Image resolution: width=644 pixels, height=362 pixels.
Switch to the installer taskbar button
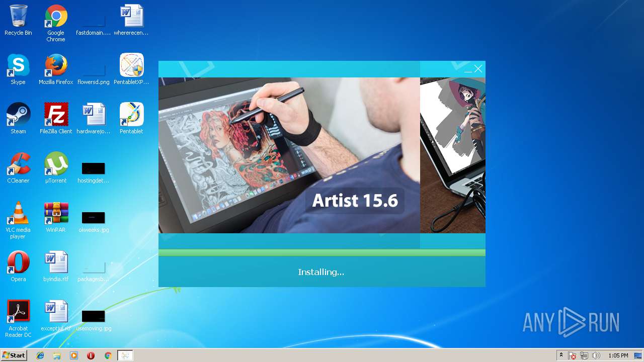point(125,355)
